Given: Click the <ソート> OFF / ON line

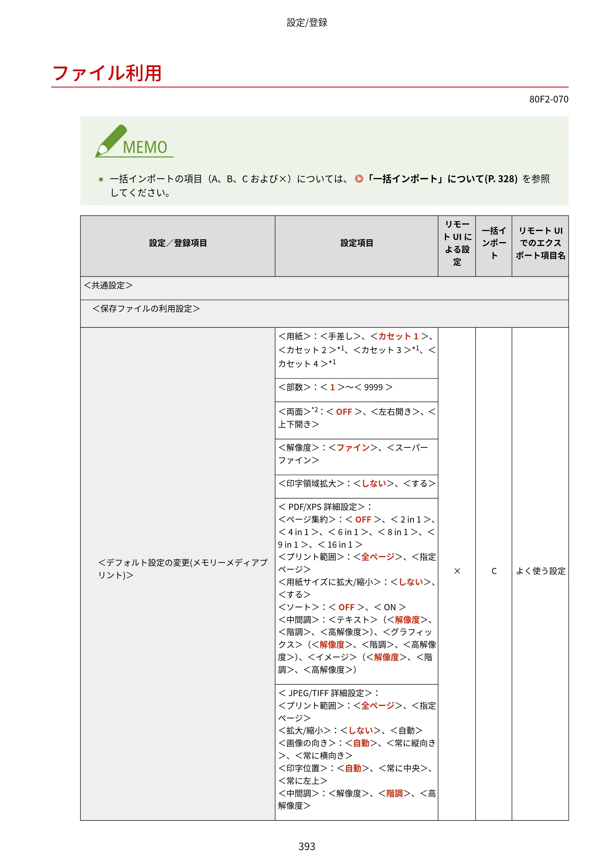Looking at the screenshot, I should 342,607.
